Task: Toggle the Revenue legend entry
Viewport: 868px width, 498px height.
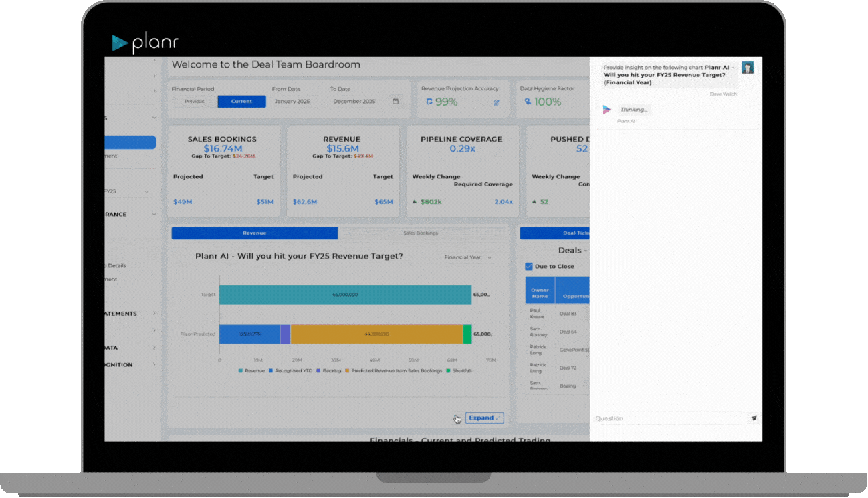Action: coord(251,370)
